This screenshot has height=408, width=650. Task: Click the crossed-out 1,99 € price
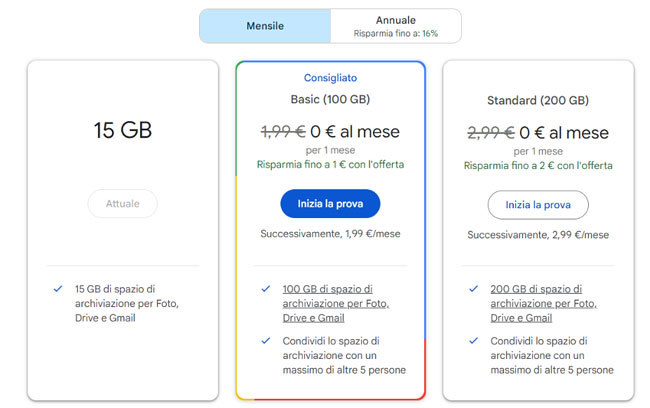[283, 132]
